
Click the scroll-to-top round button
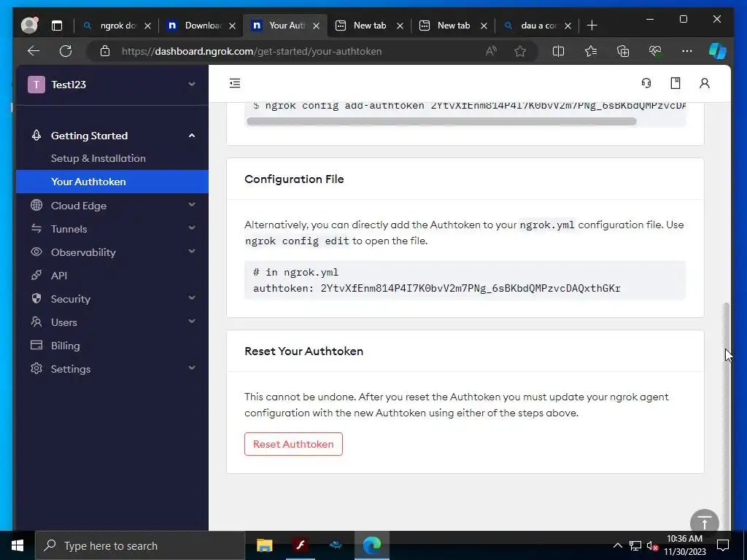coord(704,523)
